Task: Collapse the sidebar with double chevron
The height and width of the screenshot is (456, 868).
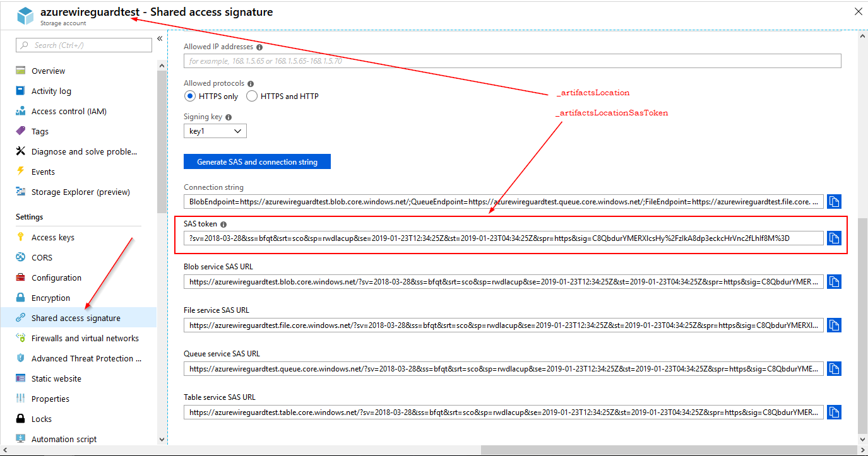Action: [160, 39]
